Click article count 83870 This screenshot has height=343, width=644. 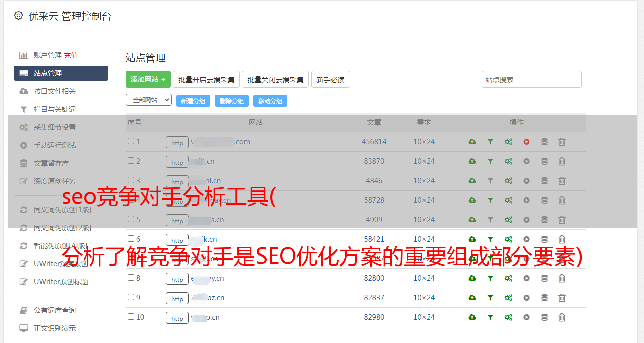(374, 161)
